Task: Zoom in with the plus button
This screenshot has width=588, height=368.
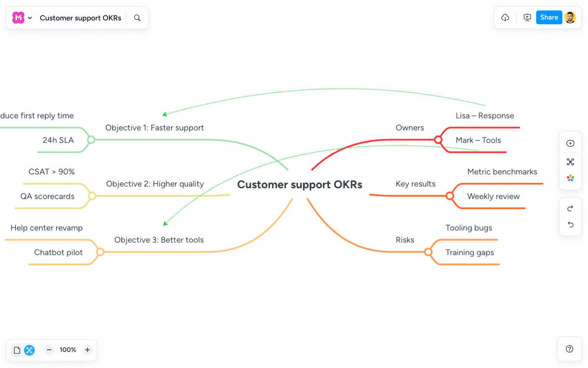Action: point(87,350)
